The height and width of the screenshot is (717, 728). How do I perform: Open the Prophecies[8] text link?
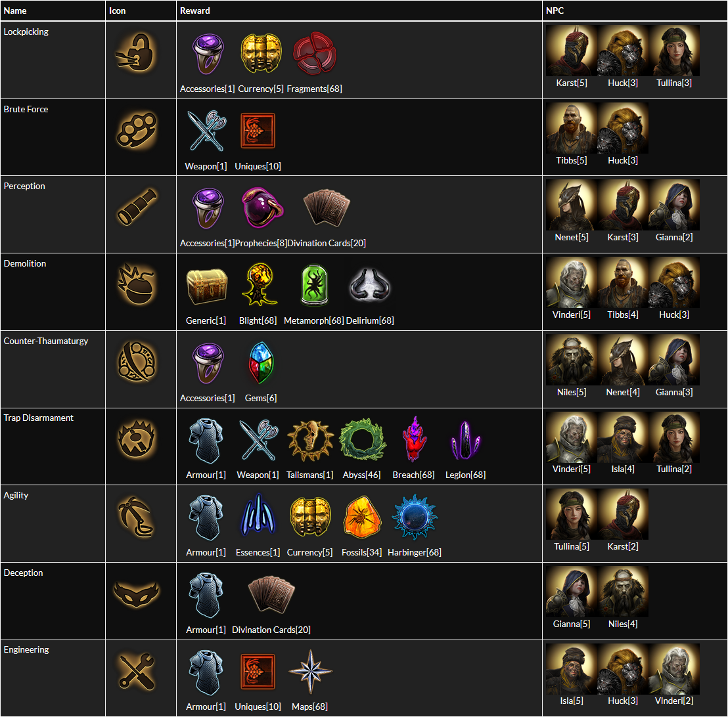tap(261, 243)
